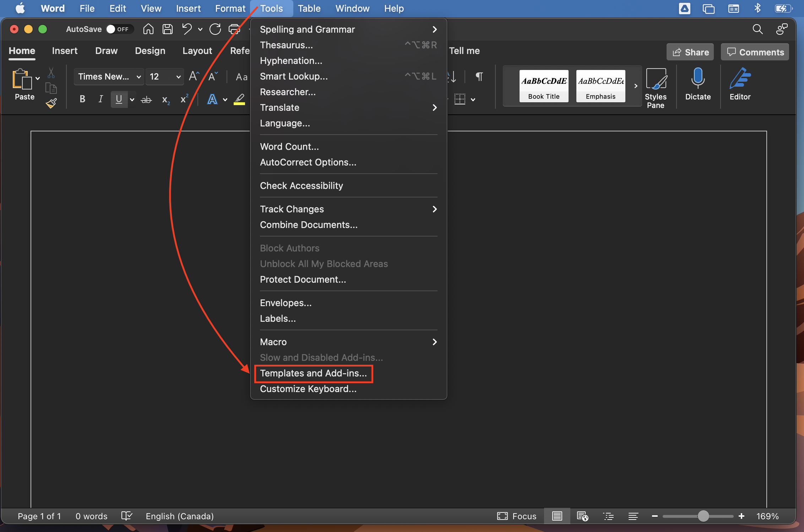The height and width of the screenshot is (532, 804).
Task: Click Tell me search field
Action: point(464,51)
